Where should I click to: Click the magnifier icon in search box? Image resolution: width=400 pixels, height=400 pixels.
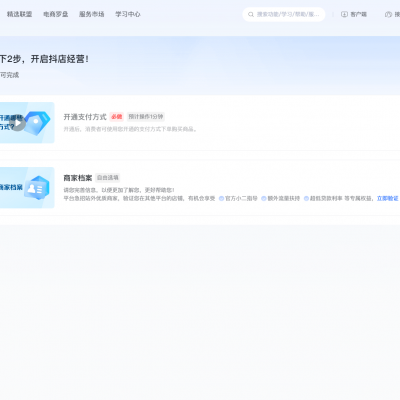click(251, 14)
